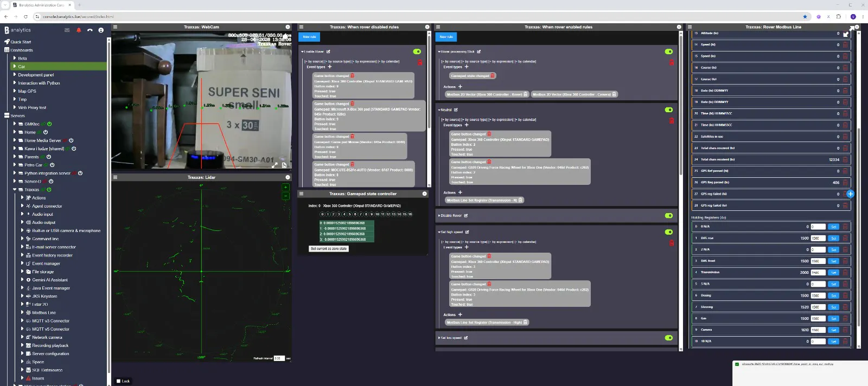Toggle power for Traxxas server
The height and width of the screenshot is (386, 868).
point(49,190)
